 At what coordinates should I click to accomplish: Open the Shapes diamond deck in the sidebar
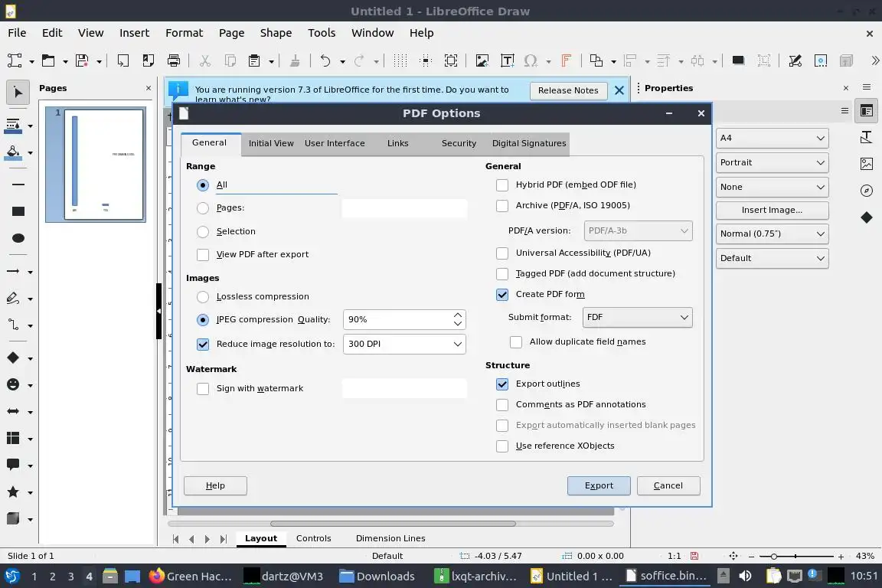[x=867, y=217]
